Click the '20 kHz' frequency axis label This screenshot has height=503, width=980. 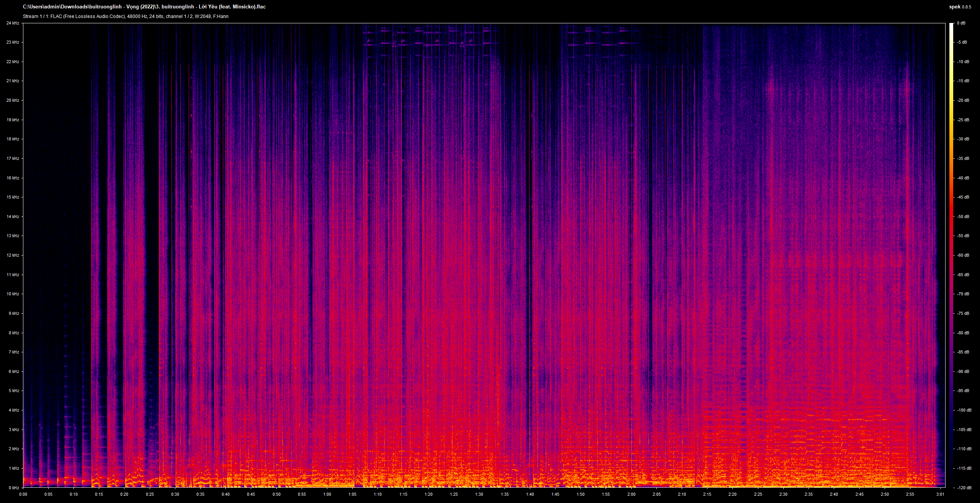pyautogui.click(x=13, y=101)
